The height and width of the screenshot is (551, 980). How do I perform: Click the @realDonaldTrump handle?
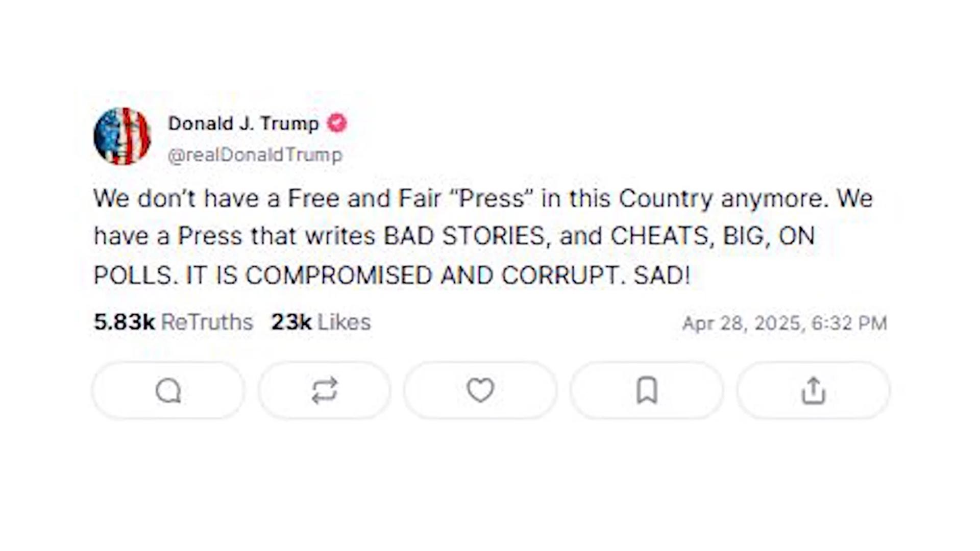pos(255,155)
